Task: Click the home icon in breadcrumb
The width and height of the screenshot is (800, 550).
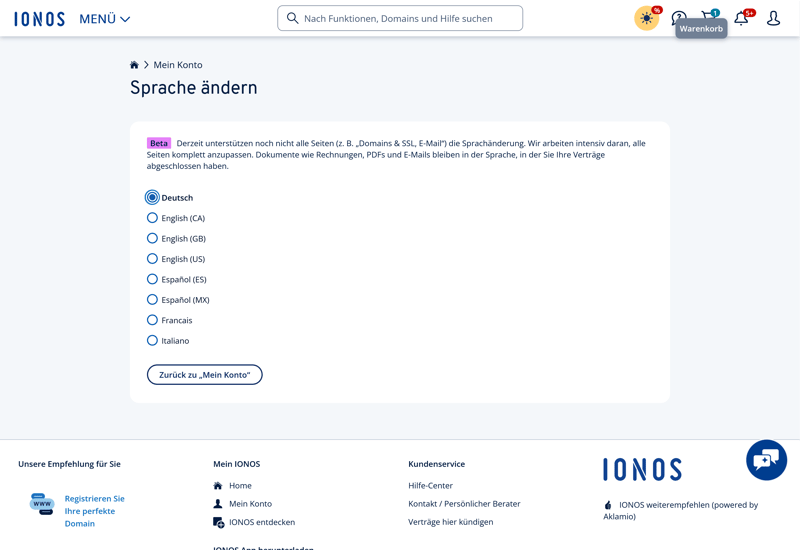Action: tap(134, 65)
